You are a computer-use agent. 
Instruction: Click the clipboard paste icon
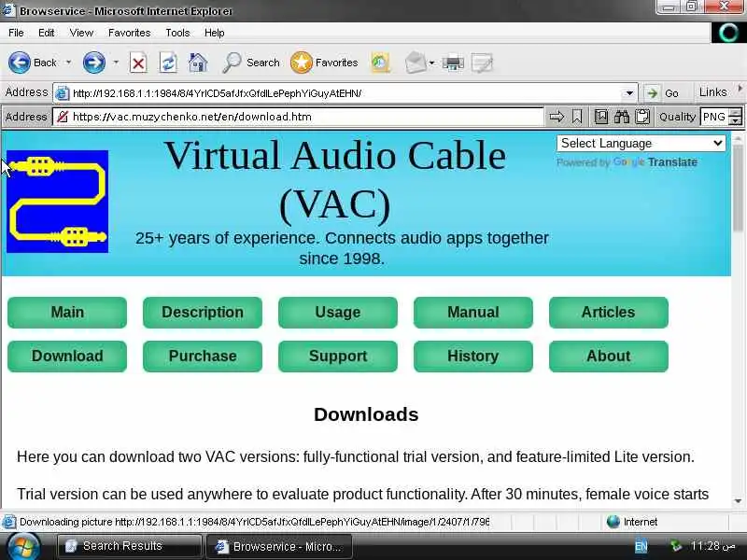click(642, 117)
